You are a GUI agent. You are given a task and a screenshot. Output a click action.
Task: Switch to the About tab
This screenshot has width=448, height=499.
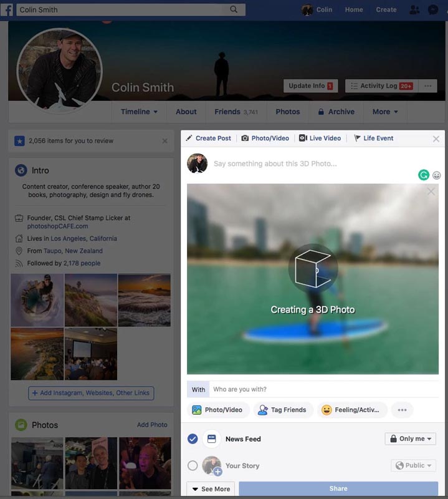(186, 112)
